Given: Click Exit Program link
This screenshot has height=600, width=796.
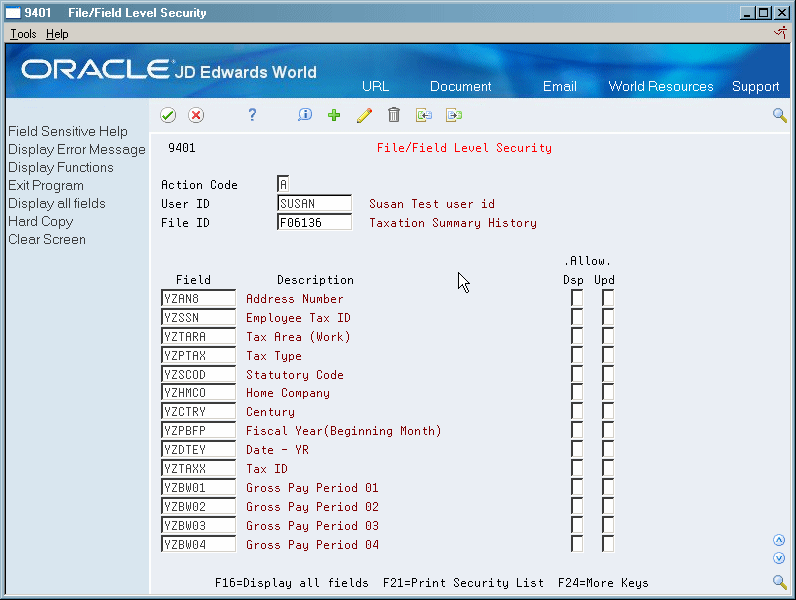Looking at the screenshot, I should 46,186.
